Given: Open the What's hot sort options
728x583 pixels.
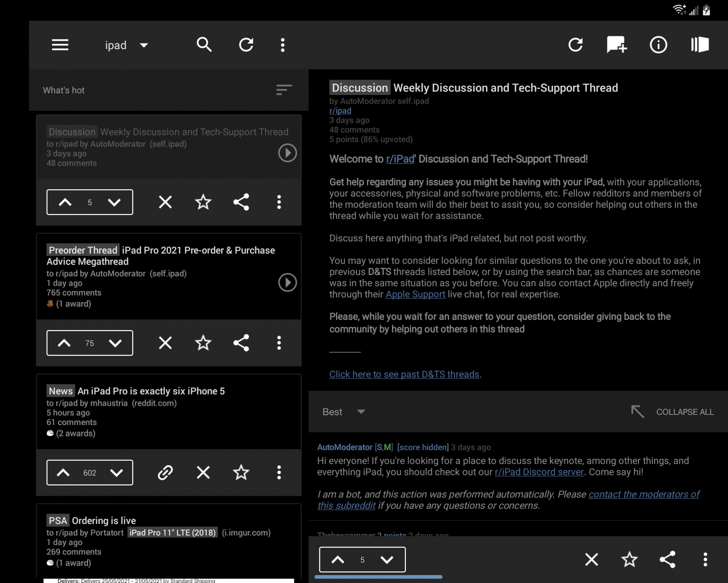Looking at the screenshot, I should click(x=284, y=90).
